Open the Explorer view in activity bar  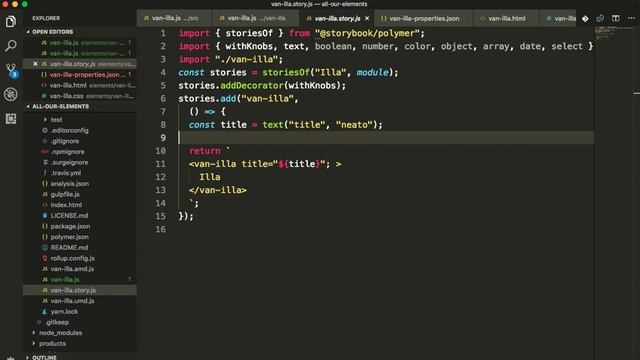point(11,21)
